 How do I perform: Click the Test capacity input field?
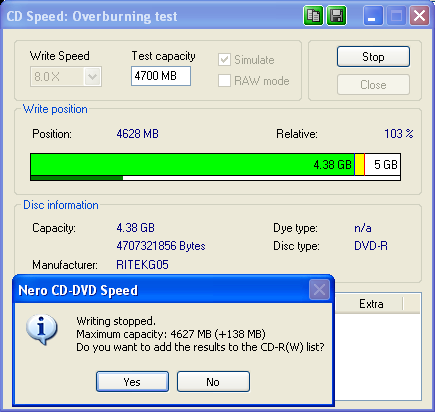[161, 76]
